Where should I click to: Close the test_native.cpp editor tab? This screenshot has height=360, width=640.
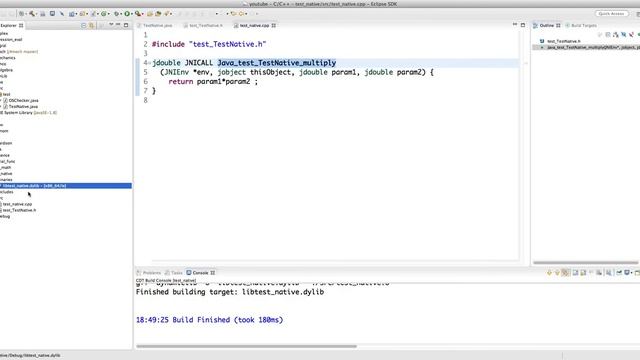tap(274, 25)
